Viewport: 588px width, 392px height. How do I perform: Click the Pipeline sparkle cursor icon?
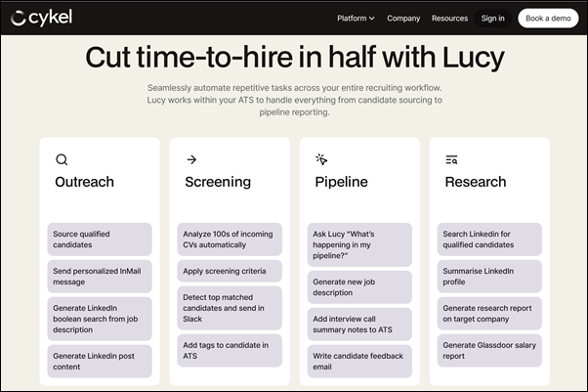[321, 159]
